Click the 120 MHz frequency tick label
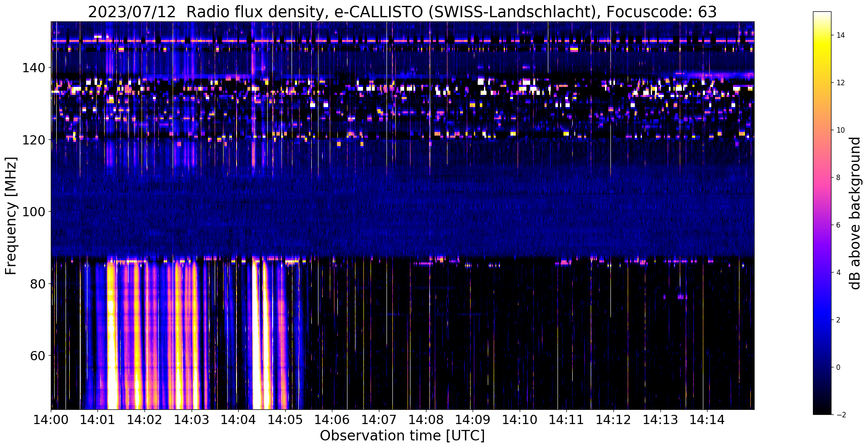This screenshot has width=868, height=448. [34, 140]
